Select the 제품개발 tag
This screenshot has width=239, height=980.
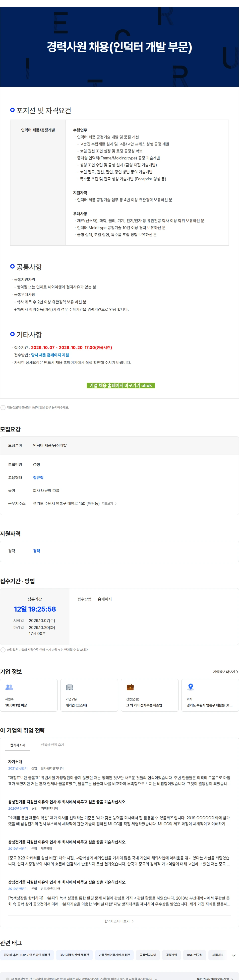click(x=218, y=955)
